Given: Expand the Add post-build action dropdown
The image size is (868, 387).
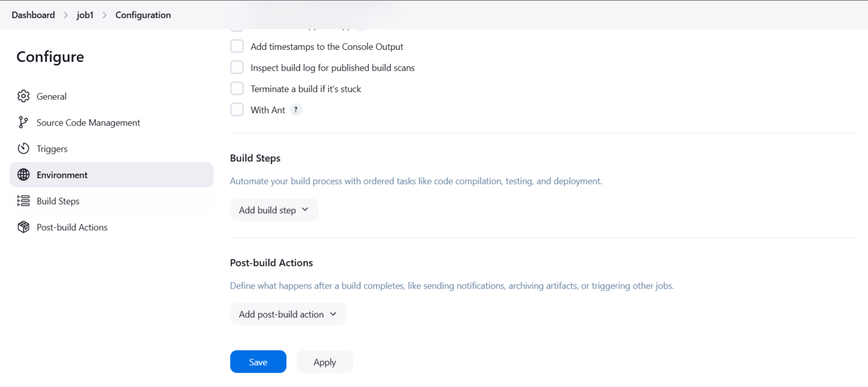Looking at the screenshot, I should tap(288, 314).
